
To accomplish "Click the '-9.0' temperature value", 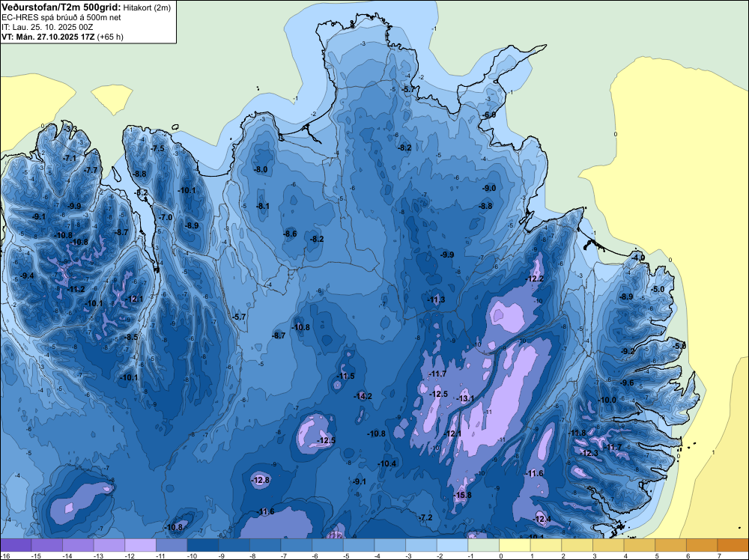I will coord(488,188).
